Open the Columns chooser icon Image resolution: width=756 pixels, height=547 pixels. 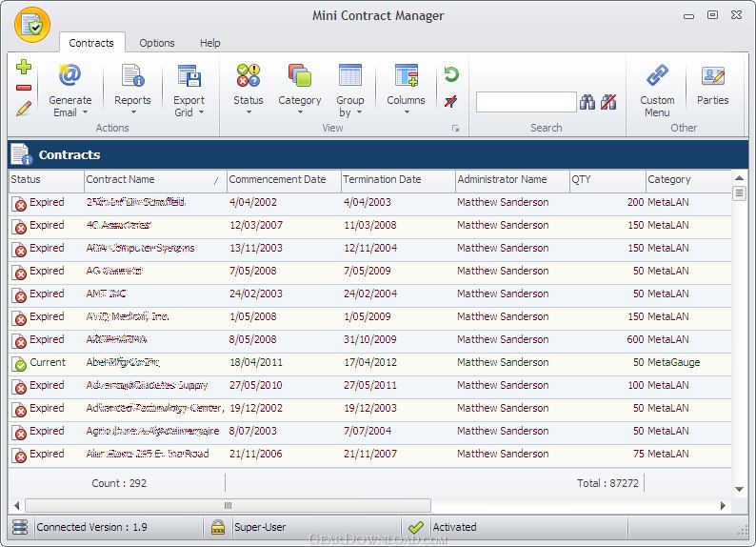pyautogui.click(x=406, y=74)
